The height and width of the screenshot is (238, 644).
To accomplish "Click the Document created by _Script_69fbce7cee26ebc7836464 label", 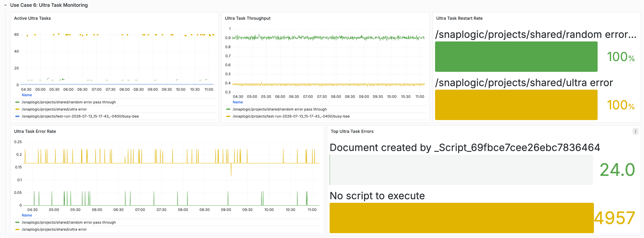I will [465, 147].
